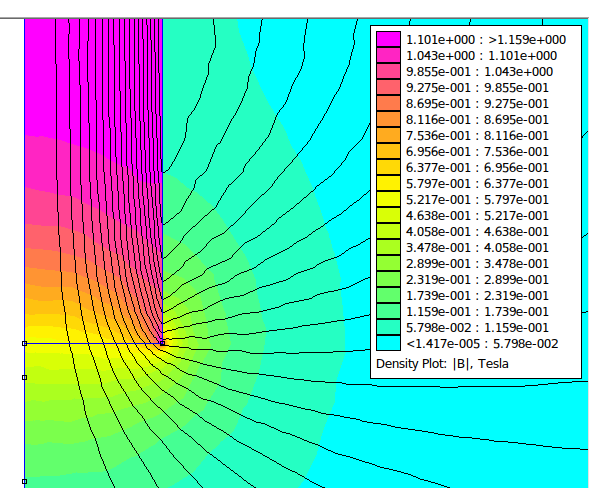Click the legend text '1.159e-001 : 1.739e-001'
Screen dimensions: 590x488
click(477, 312)
